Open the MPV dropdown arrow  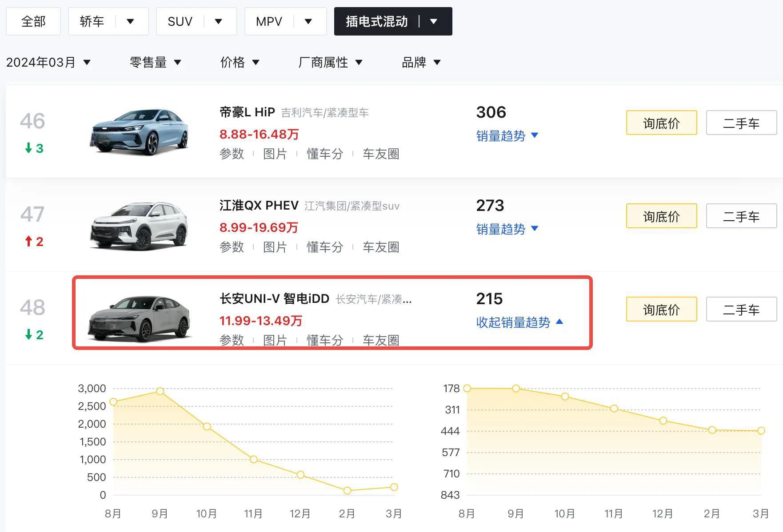coord(308,21)
